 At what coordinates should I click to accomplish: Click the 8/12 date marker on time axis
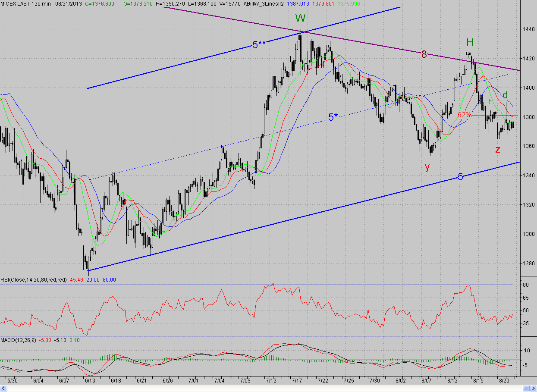click(452, 381)
